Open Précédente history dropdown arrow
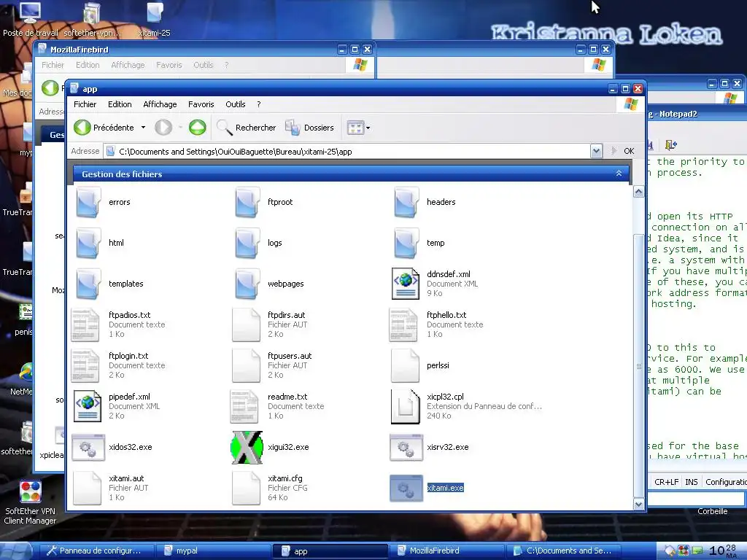Viewport: 747px width, 560px height. pyautogui.click(x=143, y=127)
